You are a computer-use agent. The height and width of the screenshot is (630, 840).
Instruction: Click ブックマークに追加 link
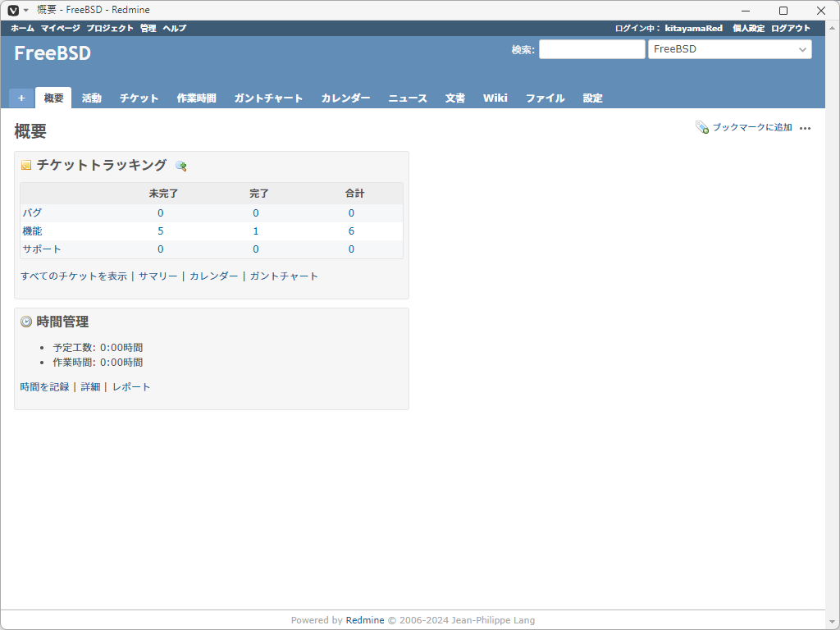click(x=752, y=127)
